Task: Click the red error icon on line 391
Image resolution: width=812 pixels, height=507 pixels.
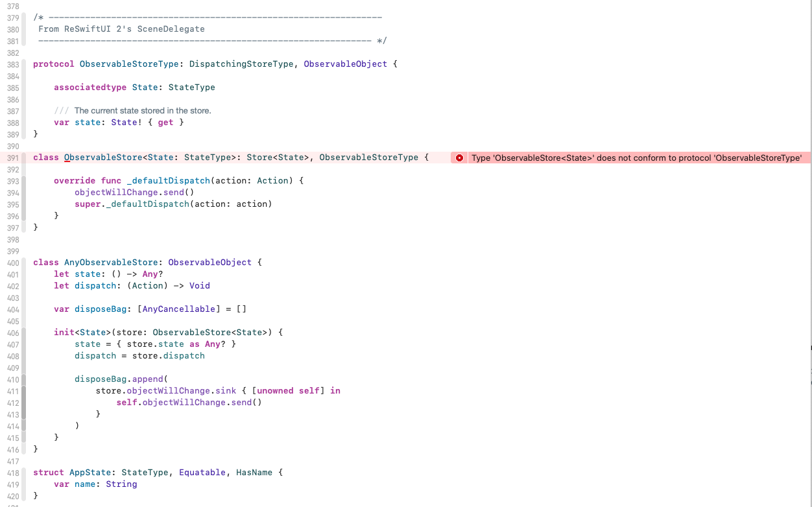Action: (x=459, y=158)
